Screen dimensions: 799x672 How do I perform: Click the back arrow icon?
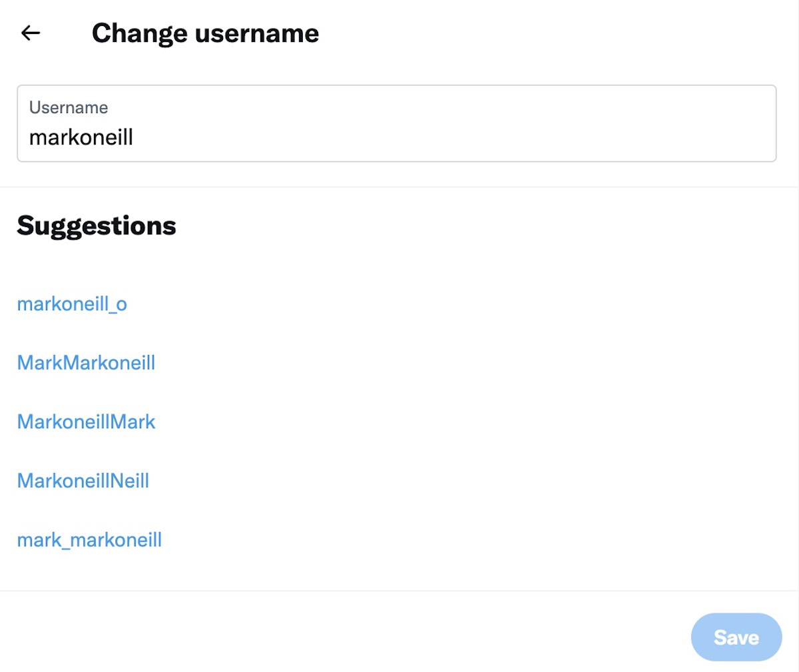point(31,33)
